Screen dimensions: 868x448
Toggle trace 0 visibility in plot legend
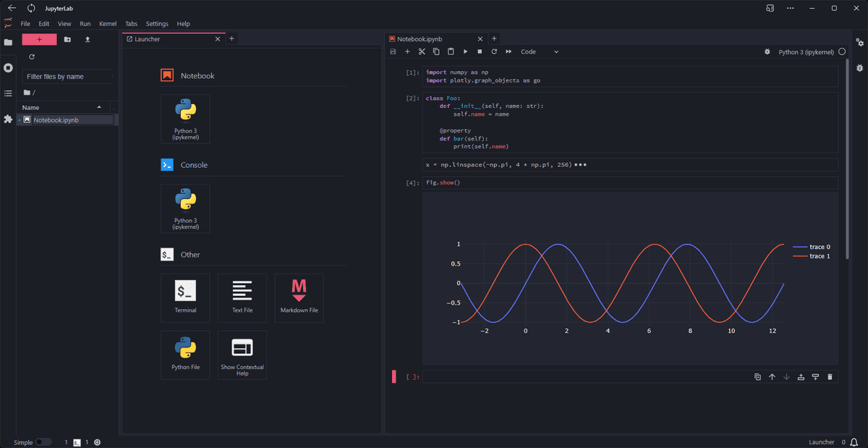tap(812, 247)
